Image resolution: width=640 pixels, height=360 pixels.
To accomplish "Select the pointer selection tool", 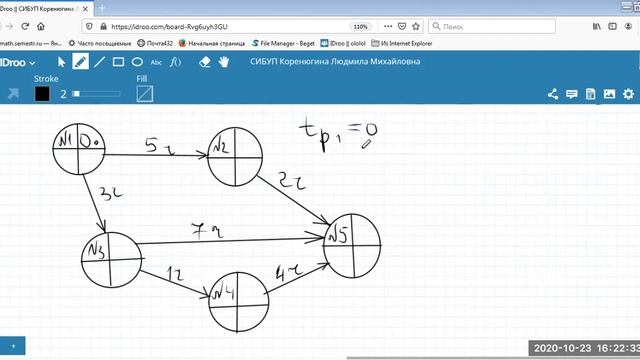I will [61, 62].
